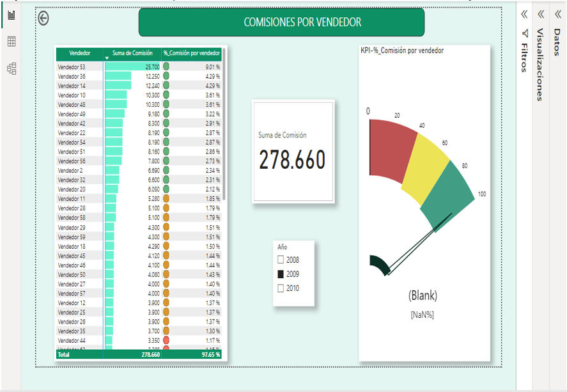Select the Vendedor 22 row
This screenshot has height=392, width=567.
coord(139,133)
